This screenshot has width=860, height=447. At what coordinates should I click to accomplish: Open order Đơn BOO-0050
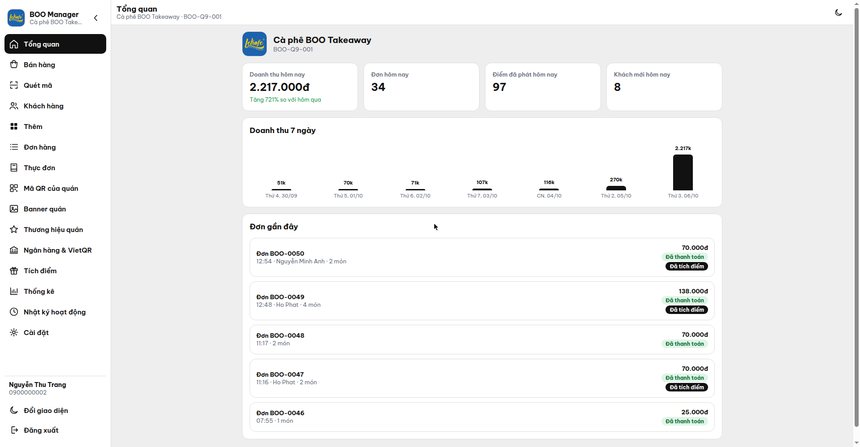482,257
